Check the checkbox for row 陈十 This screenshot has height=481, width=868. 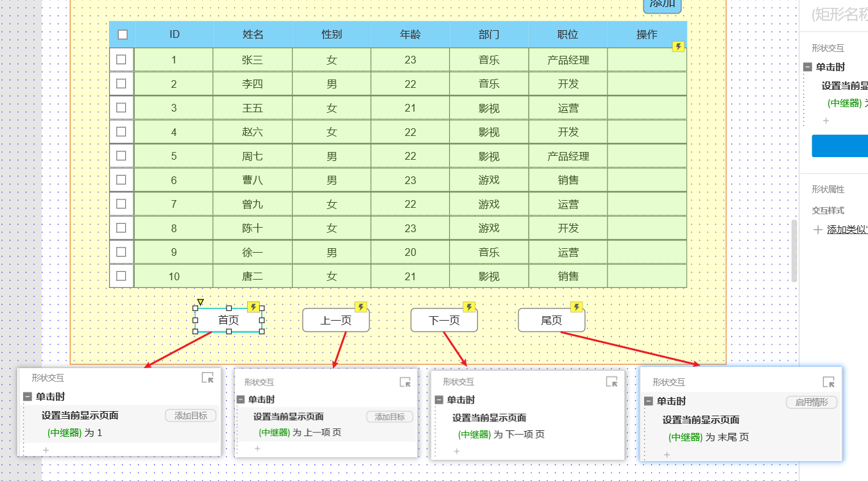[x=121, y=228]
